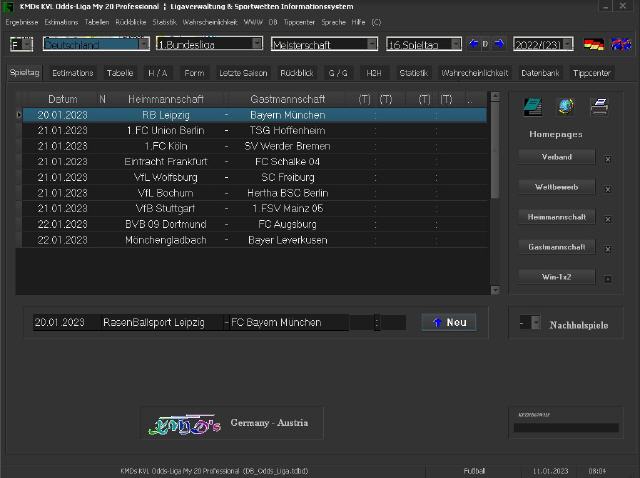This screenshot has width=640, height=478.
Task: Open the 1.Bundesliga league dropdown
Action: click(257, 44)
